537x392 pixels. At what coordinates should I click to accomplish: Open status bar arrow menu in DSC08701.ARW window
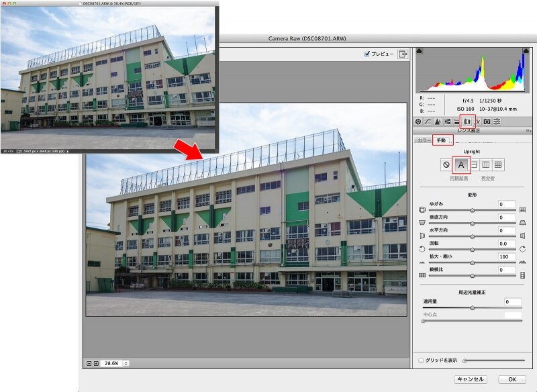click(68, 151)
